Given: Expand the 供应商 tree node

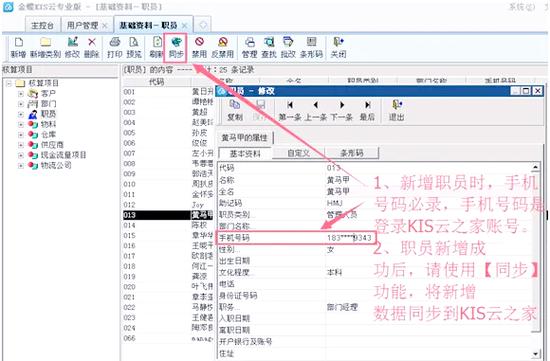Looking at the screenshot, I should click(x=21, y=145).
